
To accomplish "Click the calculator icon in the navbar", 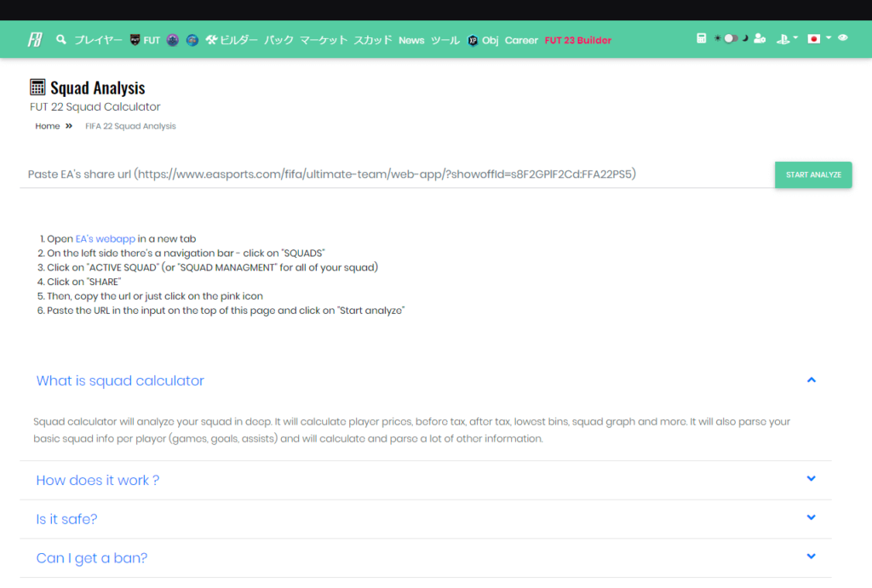I will tap(702, 38).
